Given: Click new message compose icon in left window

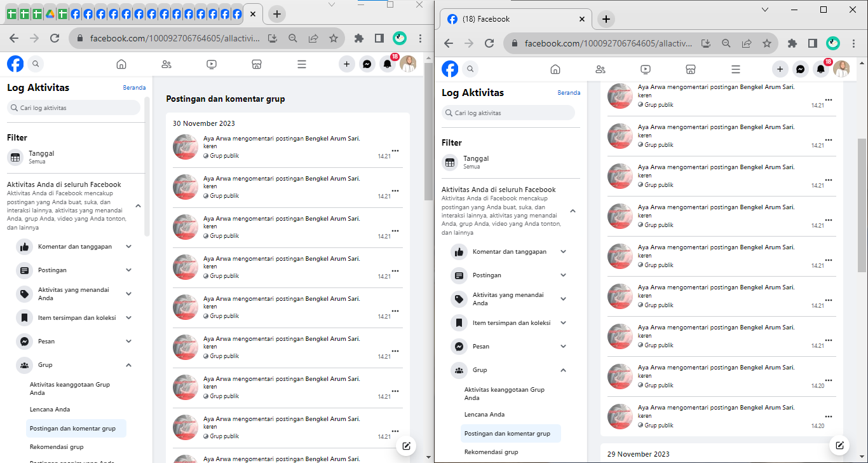Looking at the screenshot, I should 406,446.
